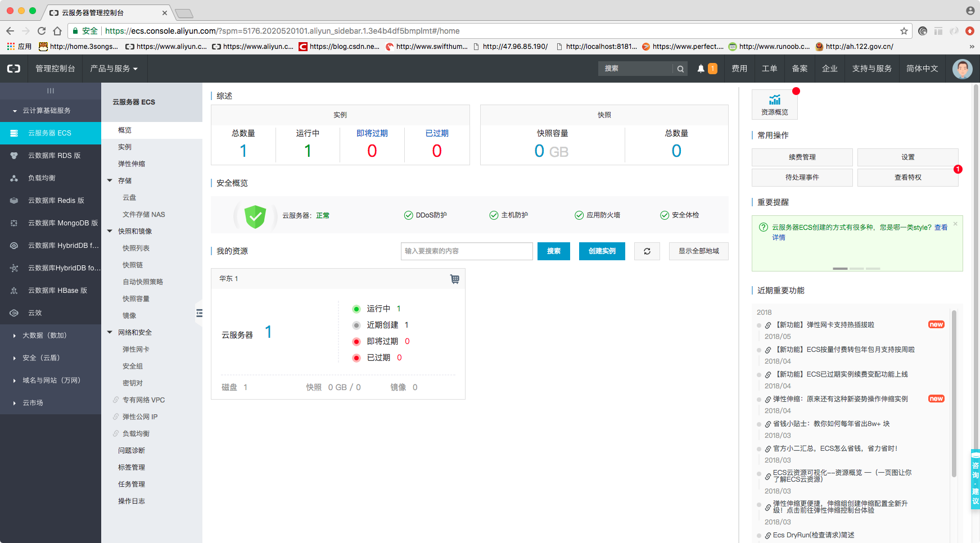The image size is (980, 543).
Task: Collapse the 快照和镜像 submenu
Action: click(x=110, y=232)
